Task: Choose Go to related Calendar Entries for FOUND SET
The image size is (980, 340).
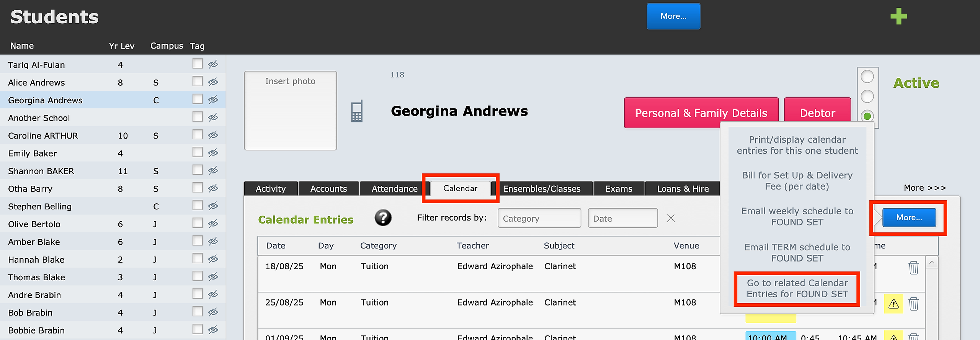Action: [x=797, y=289]
